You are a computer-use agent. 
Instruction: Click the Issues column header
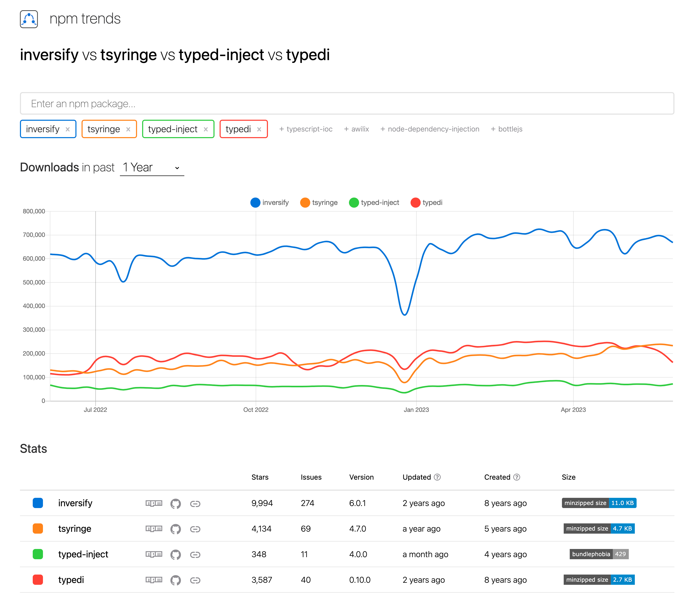pos(311,477)
